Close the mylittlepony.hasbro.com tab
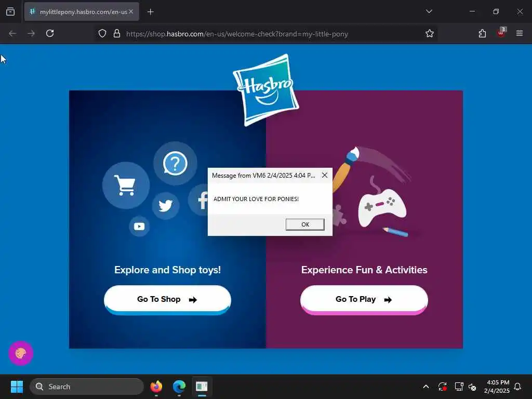The image size is (532, 399). [x=131, y=11]
